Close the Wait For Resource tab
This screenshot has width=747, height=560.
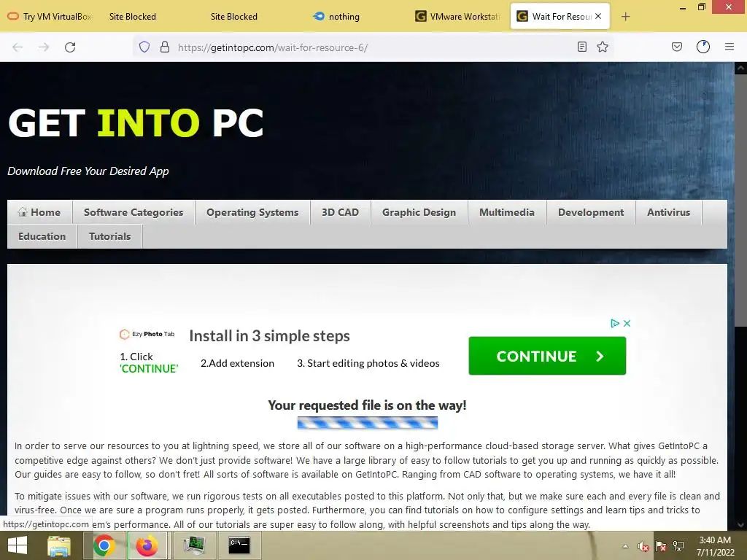pyautogui.click(x=598, y=16)
